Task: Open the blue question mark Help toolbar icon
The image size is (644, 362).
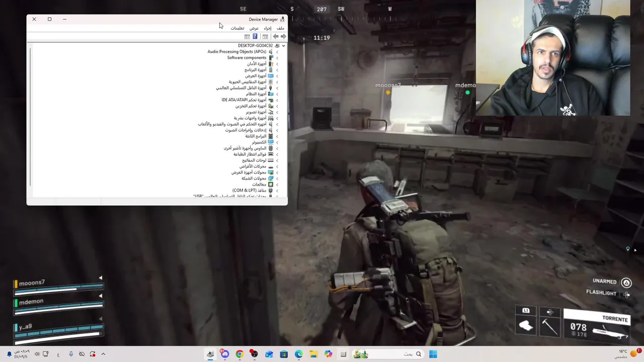Action: coord(255,37)
